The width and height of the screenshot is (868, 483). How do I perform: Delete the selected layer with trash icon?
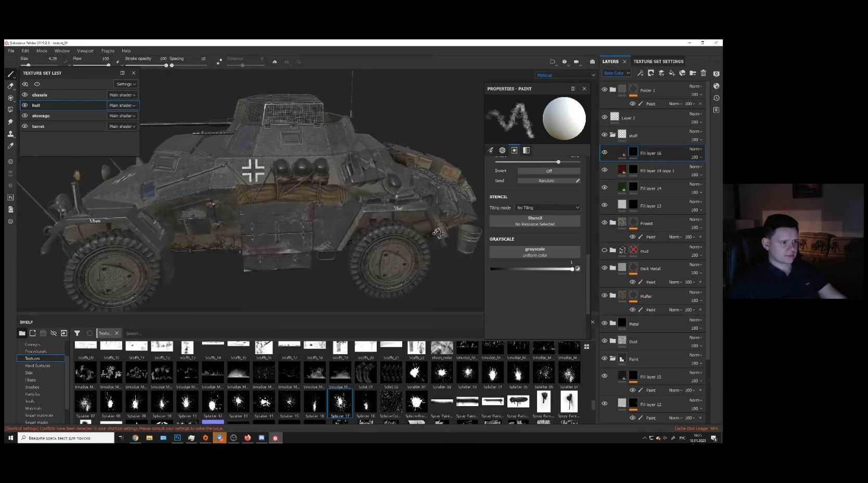tap(704, 73)
